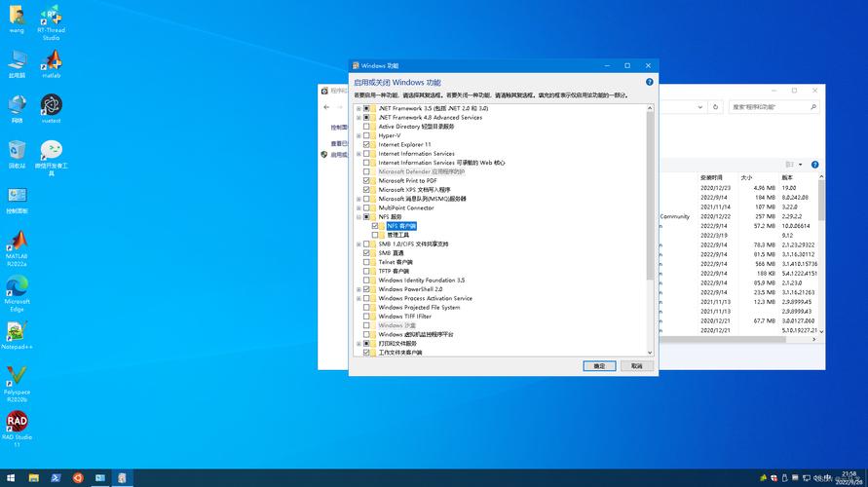Uncheck Microsoft Print to PDF checkbox
Viewport: 868px width, 487px height.
click(366, 181)
